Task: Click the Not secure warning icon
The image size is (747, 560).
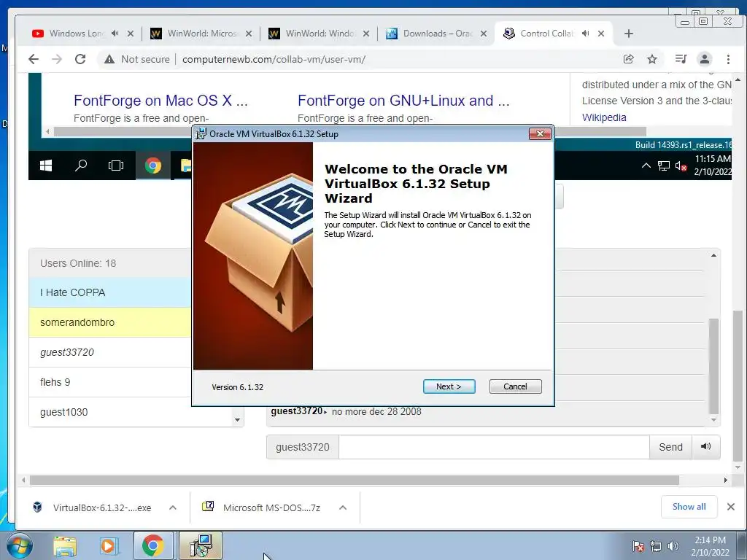Action: tap(109, 59)
